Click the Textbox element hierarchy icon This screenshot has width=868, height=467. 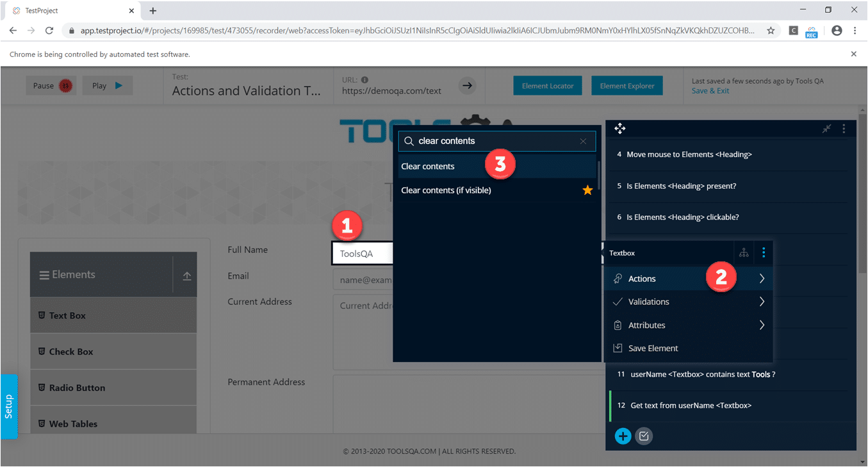[x=744, y=253]
